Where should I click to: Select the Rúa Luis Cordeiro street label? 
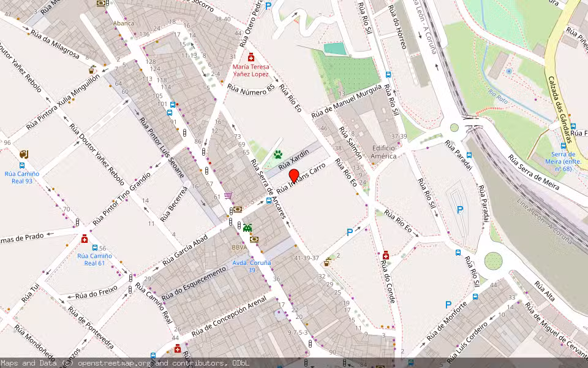(x=467, y=343)
